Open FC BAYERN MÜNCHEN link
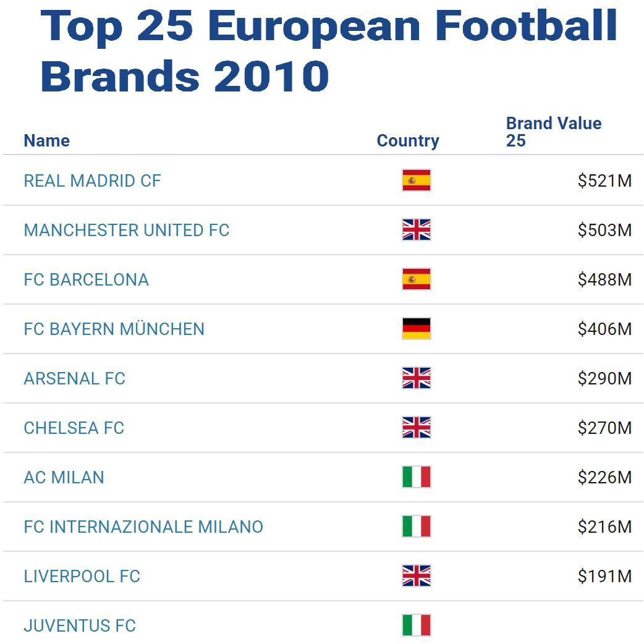 (114, 329)
